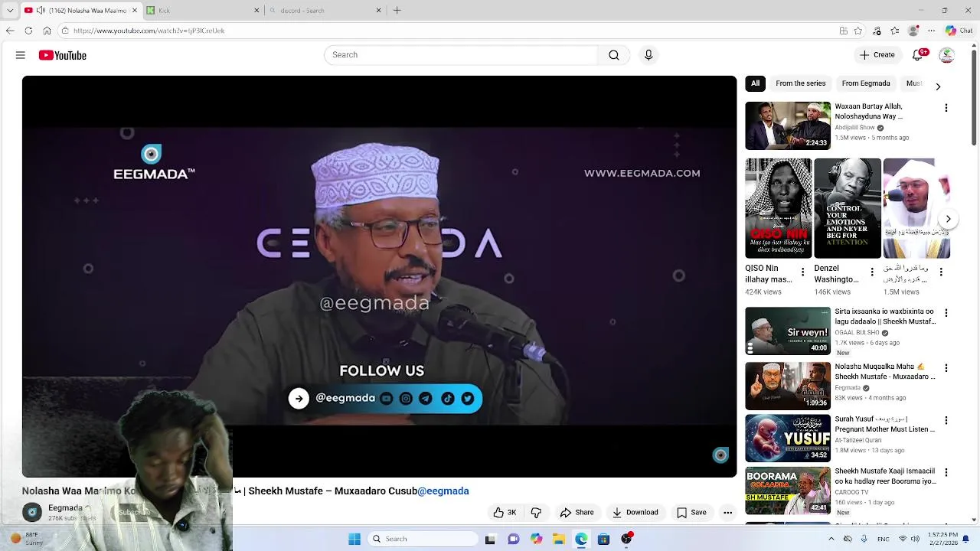The image size is (980, 551).
Task: Open Copilot from the taskbar
Action: 536,539
